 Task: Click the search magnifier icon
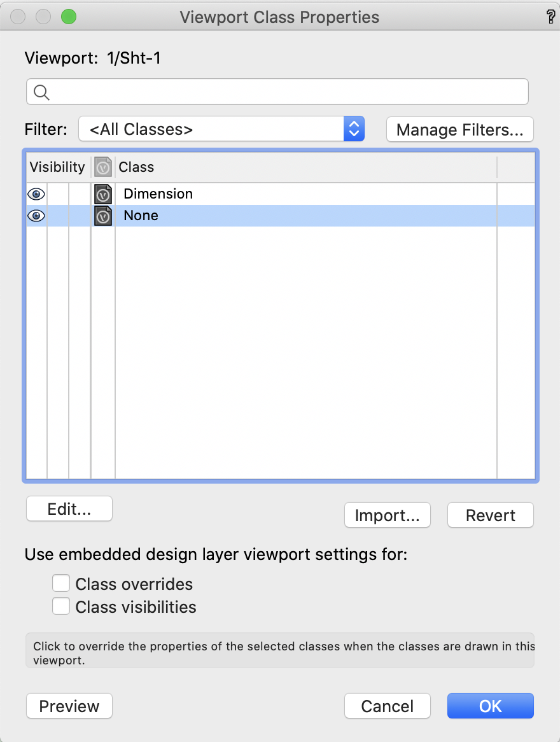click(x=41, y=92)
